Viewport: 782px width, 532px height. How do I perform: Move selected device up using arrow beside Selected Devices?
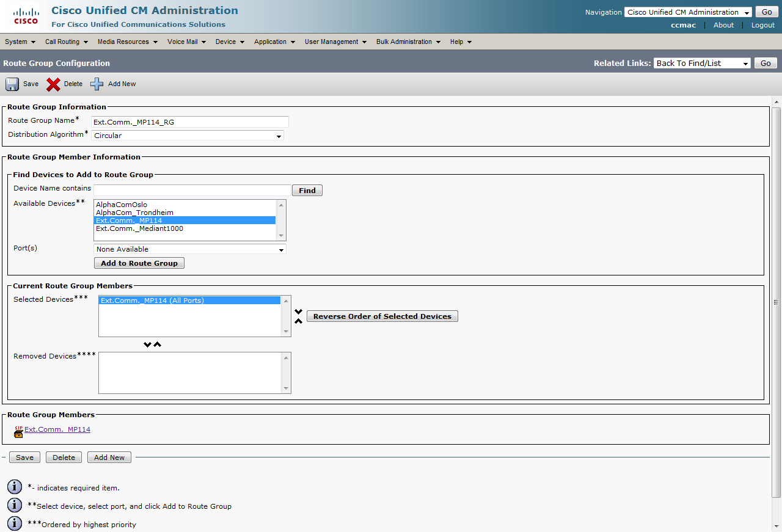(298, 321)
